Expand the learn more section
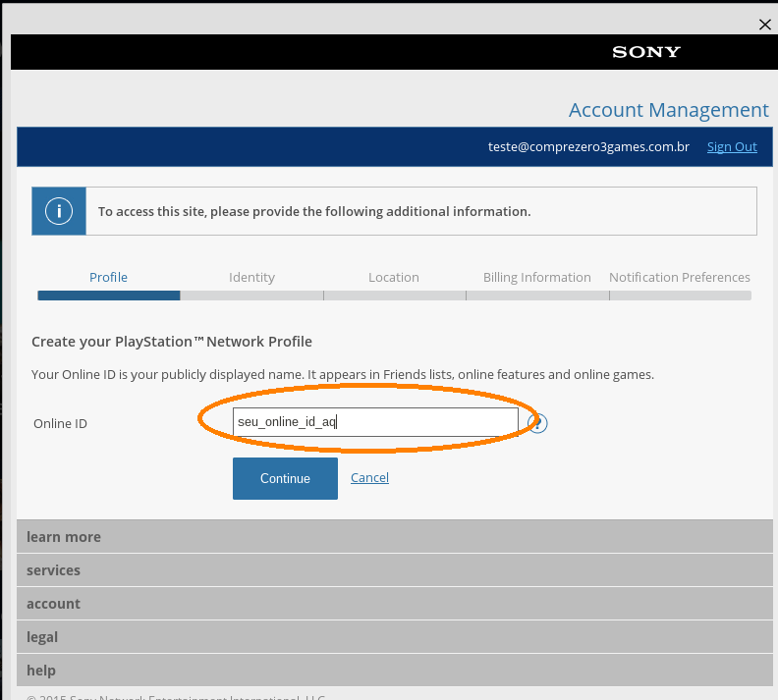The image size is (778, 700). coord(395,537)
